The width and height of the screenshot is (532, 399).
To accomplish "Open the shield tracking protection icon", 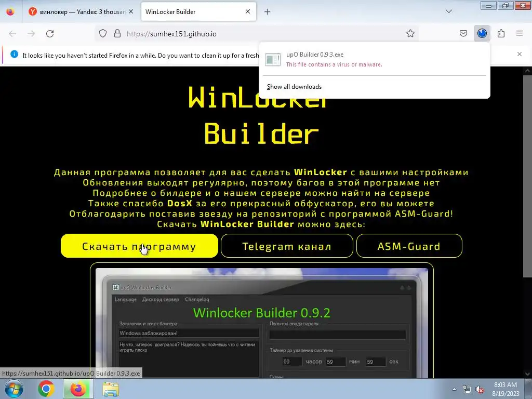I will (x=103, y=34).
